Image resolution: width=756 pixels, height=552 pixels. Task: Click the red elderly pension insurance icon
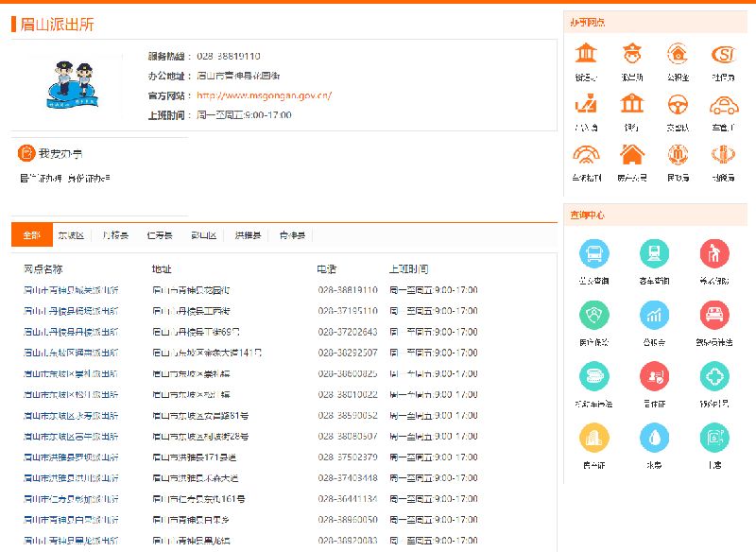pos(714,253)
